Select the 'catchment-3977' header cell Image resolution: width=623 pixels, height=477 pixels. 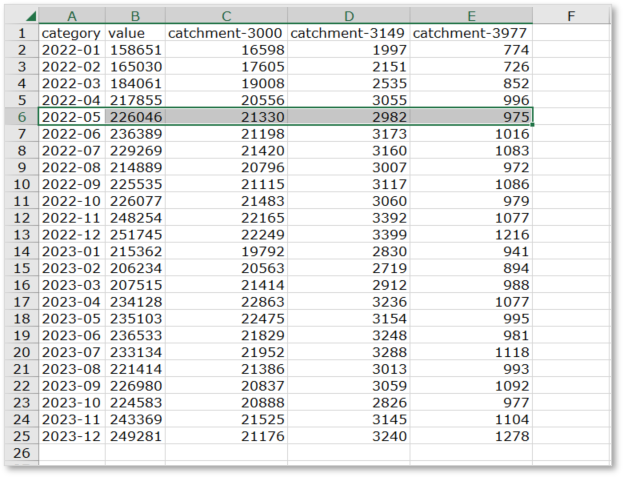pos(471,33)
